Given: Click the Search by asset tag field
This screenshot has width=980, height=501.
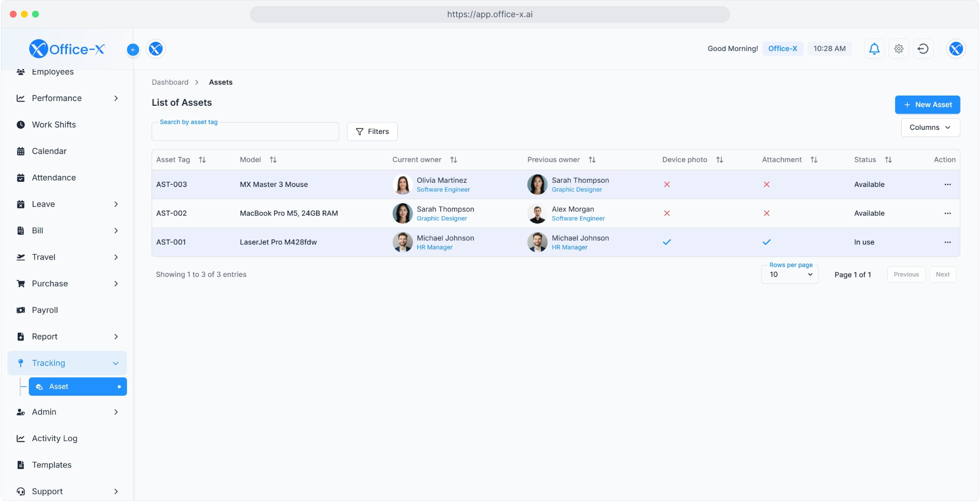Looking at the screenshot, I should pos(245,132).
